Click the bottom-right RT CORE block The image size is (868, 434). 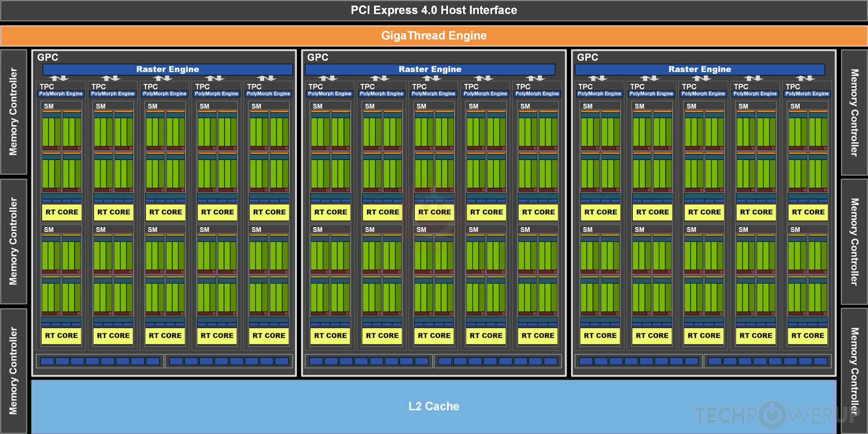click(808, 336)
